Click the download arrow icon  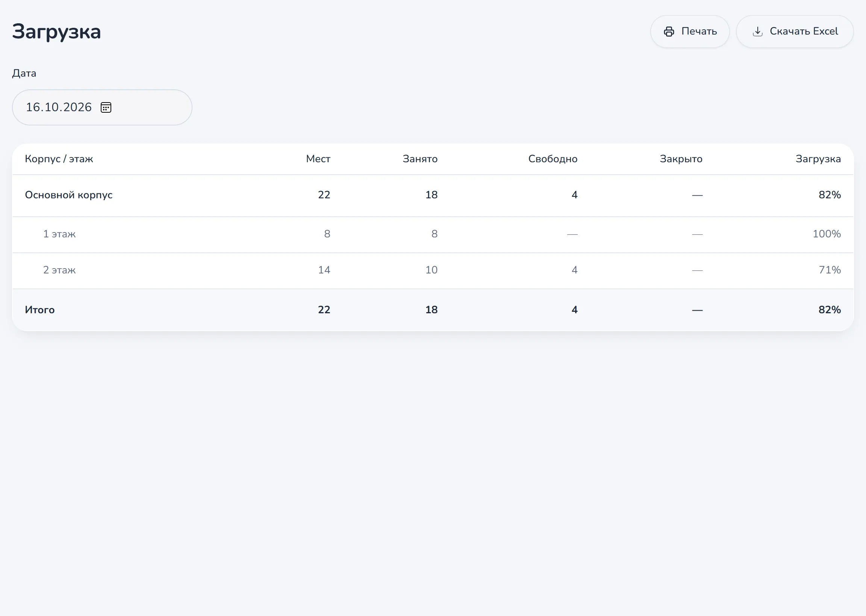click(757, 32)
